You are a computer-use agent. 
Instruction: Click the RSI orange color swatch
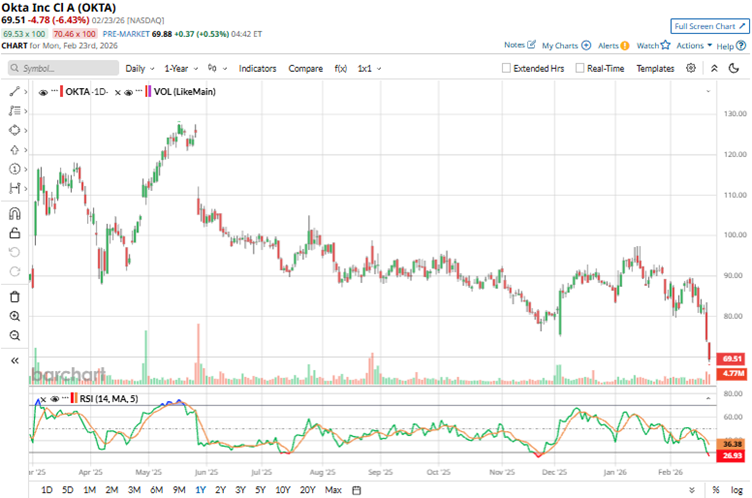tap(74, 398)
